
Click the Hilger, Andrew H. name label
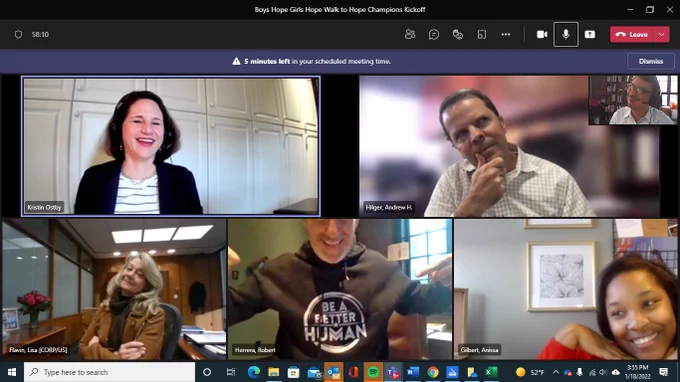tap(389, 207)
